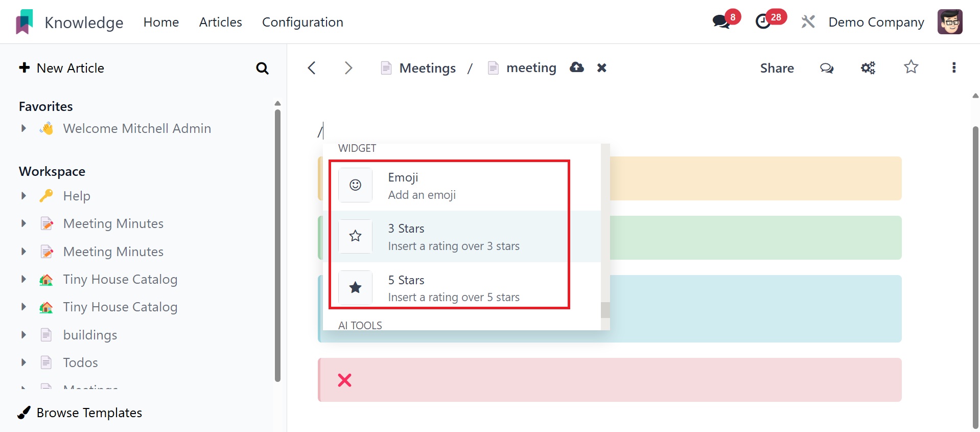Expand the Todos article node
Image resolution: width=980 pixels, height=432 pixels.
24,362
